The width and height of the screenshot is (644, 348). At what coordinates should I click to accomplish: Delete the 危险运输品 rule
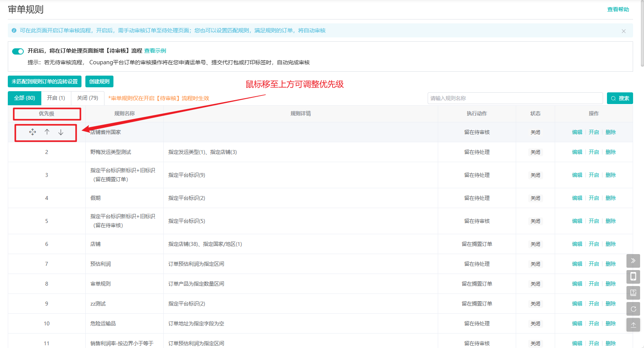coord(611,324)
